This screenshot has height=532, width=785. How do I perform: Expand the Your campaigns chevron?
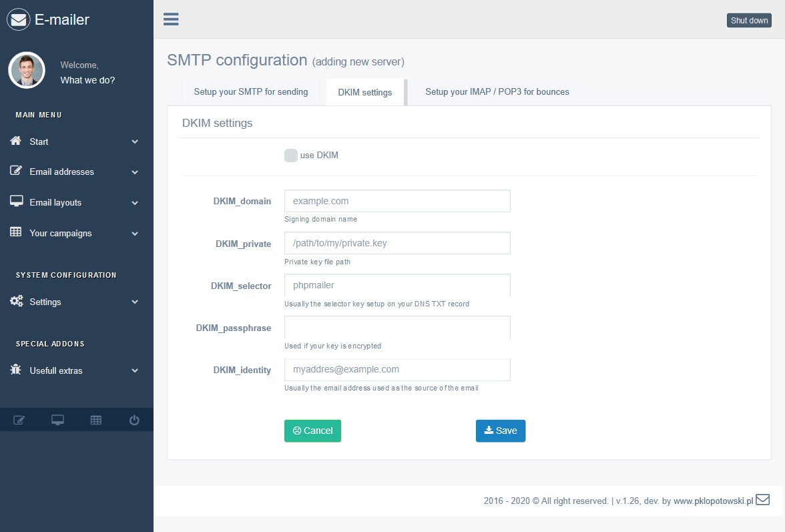coord(135,233)
